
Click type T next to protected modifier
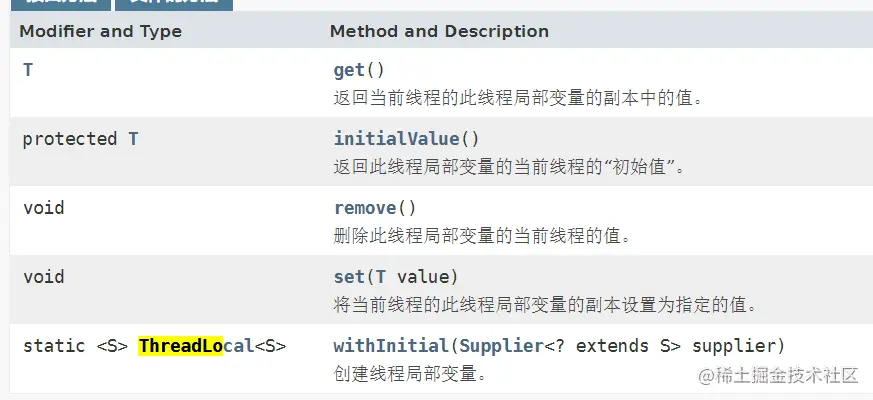pos(133,139)
